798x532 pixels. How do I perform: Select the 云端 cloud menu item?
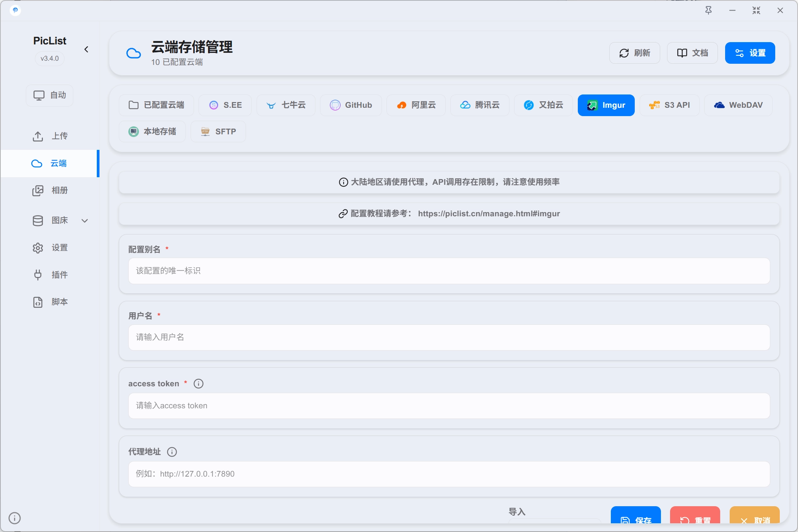[50, 164]
